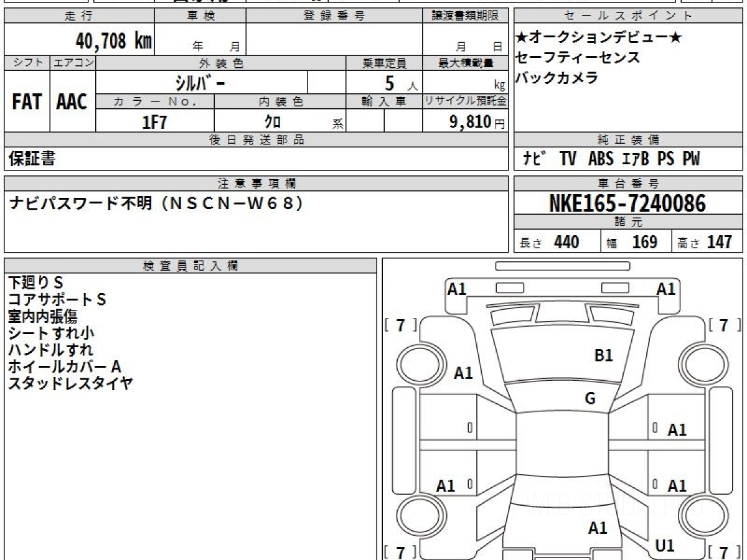This screenshot has width=747, height=560.
Task: Click the 諸元 heading
Action: pyautogui.click(x=629, y=222)
